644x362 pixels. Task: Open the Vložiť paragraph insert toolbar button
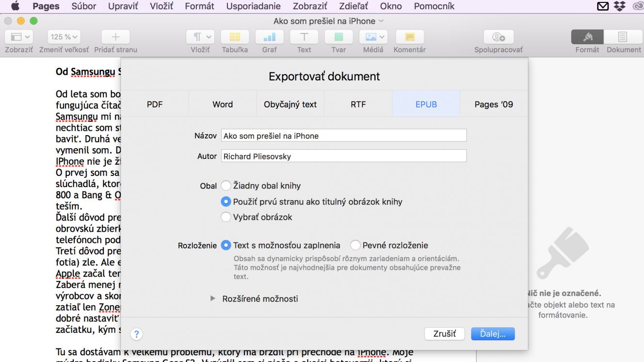coord(200,37)
